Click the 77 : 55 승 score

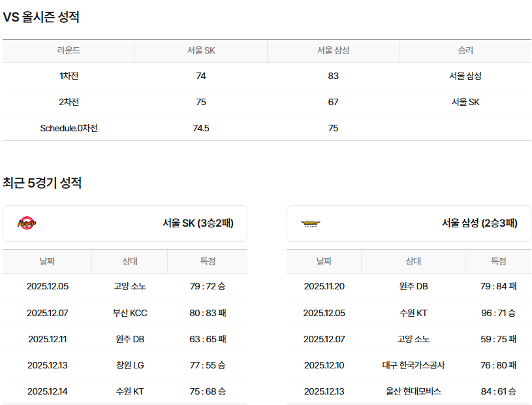(208, 365)
